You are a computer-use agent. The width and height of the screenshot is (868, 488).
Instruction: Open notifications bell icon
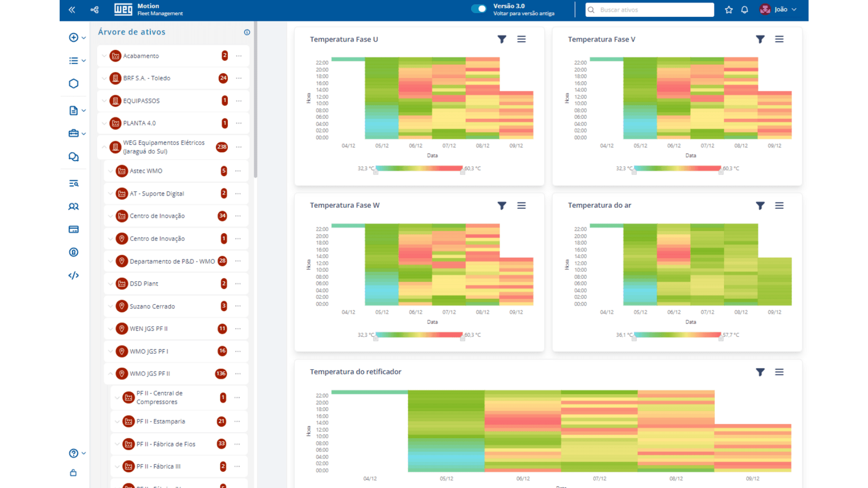(745, 9)
